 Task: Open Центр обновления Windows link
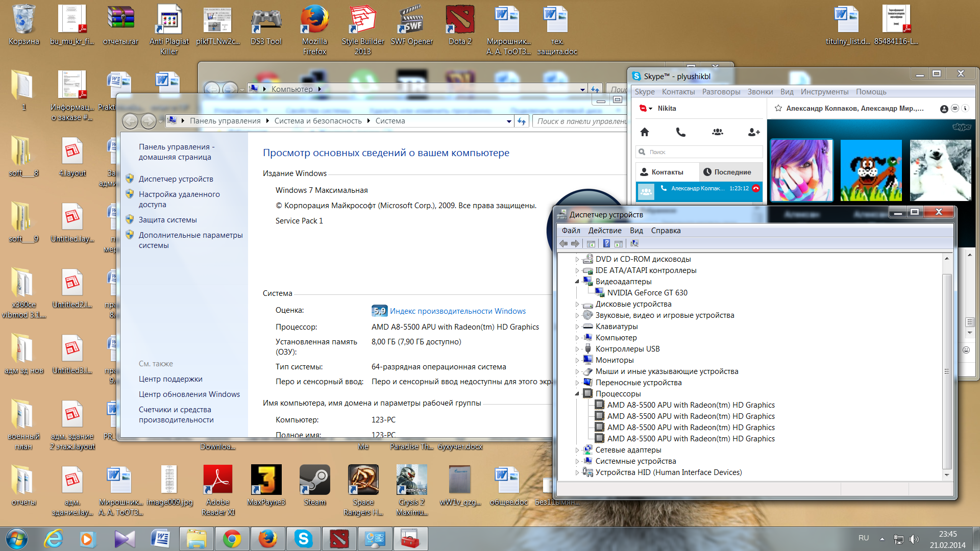pyautogui.click(x=189, y=394)
